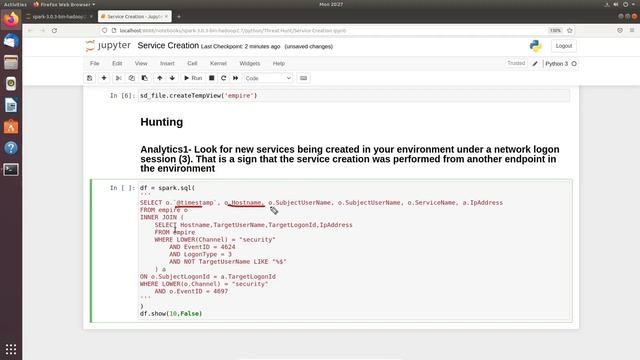The width and height of the screenshot is (640, 360).
Task: Open Terminal from the dock
Action: coord(11,169)
